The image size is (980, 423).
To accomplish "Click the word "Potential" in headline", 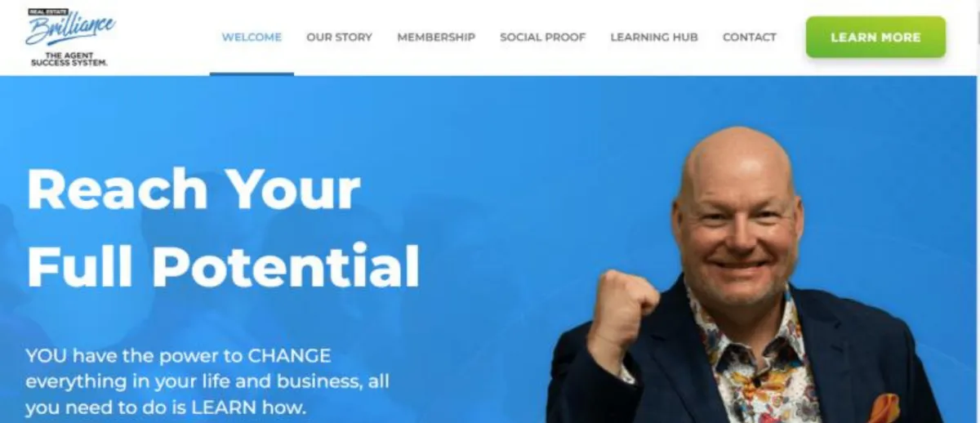I will (x=285, y=266).
